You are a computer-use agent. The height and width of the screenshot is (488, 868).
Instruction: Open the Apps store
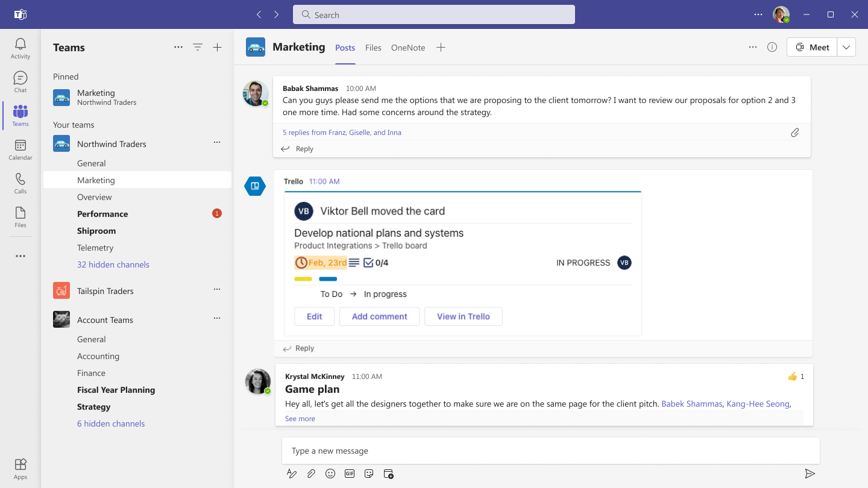[20, 469]
